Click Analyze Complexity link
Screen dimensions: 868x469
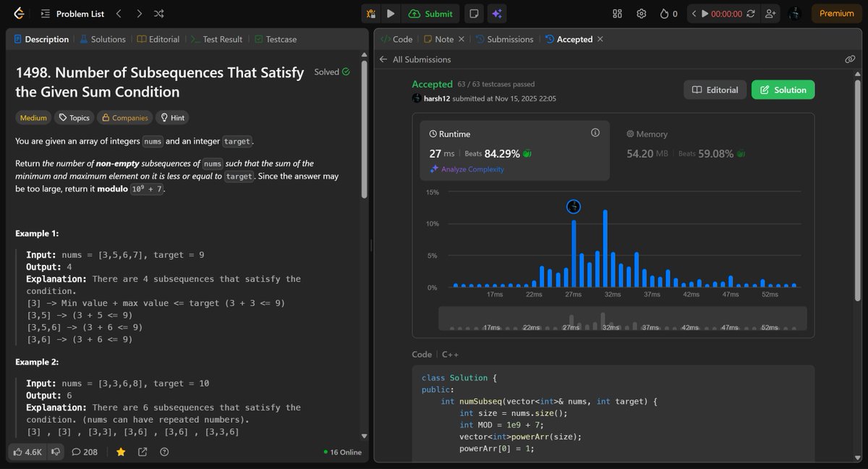click(467, 169)
